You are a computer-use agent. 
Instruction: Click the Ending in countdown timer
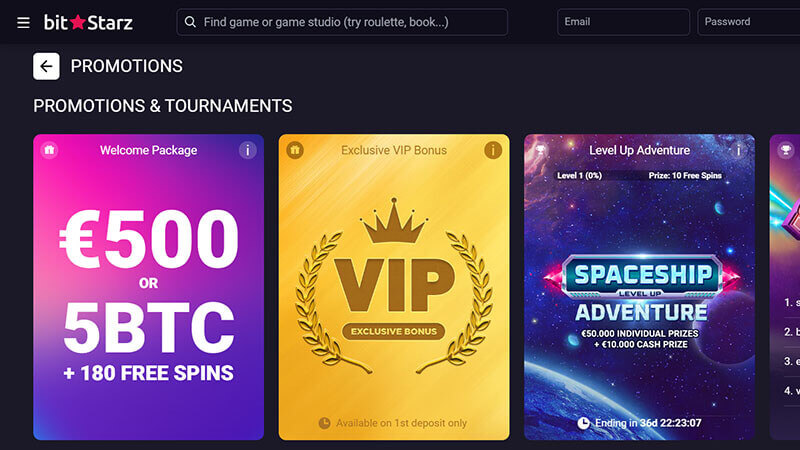coord(639,423)
